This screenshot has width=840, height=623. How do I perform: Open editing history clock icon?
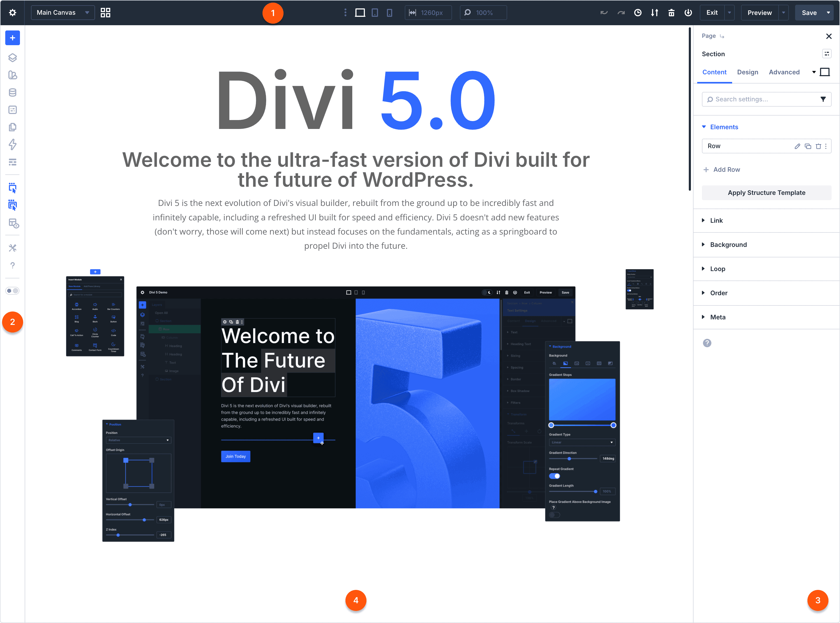pyautogui.click(x=638, y=13)
